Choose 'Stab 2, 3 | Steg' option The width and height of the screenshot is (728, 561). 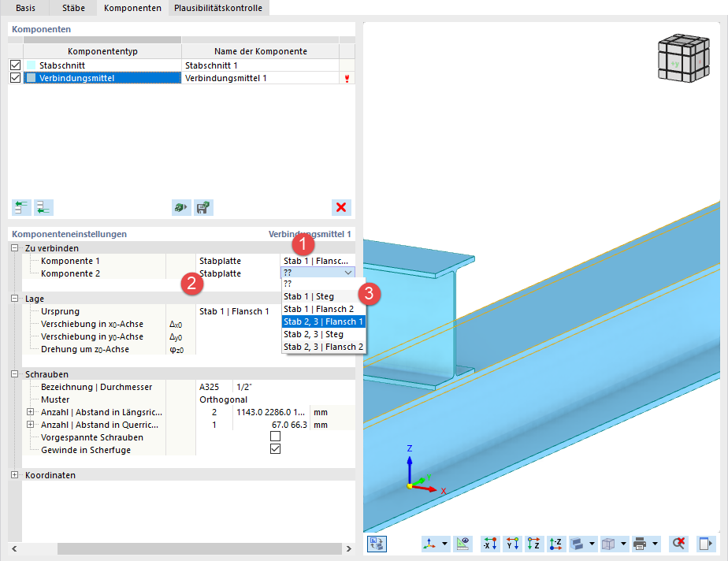click(x=324, y=334)
